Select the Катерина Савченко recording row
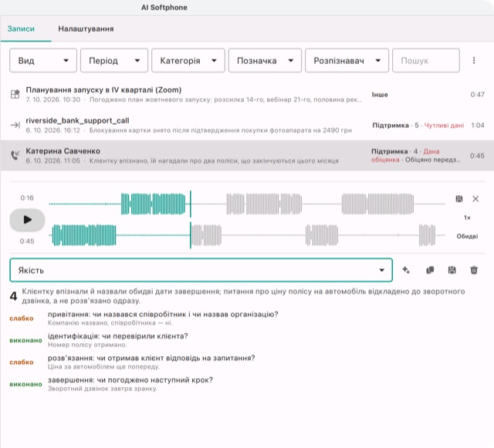The image size is (494, 448). point(247,156)
